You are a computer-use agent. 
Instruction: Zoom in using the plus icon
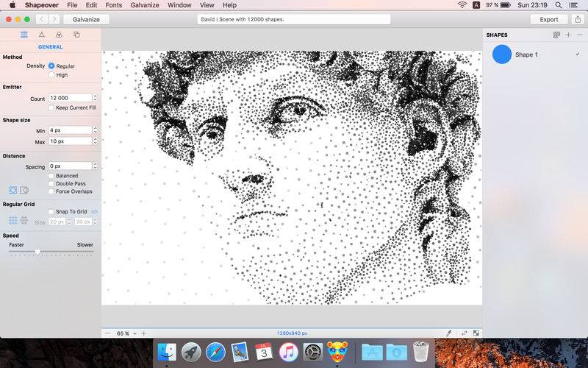[x=143, y=333]
